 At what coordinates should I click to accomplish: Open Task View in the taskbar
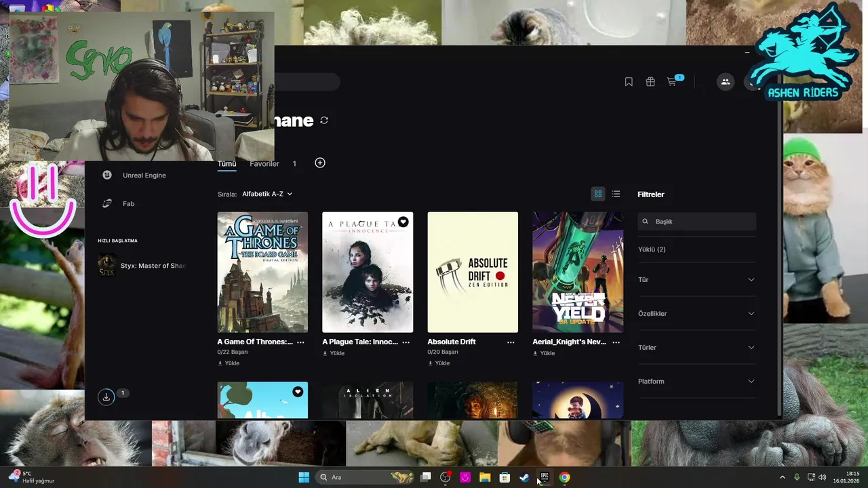pos(426,477)
